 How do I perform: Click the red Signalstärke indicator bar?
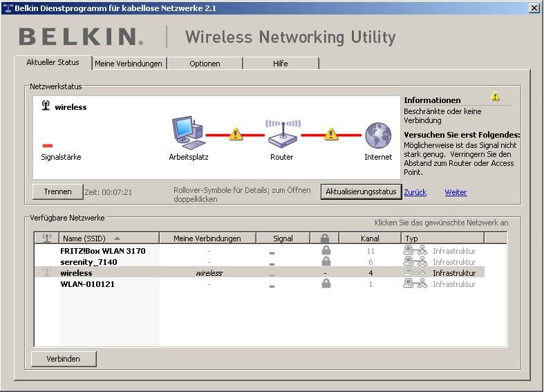(48, 146)
